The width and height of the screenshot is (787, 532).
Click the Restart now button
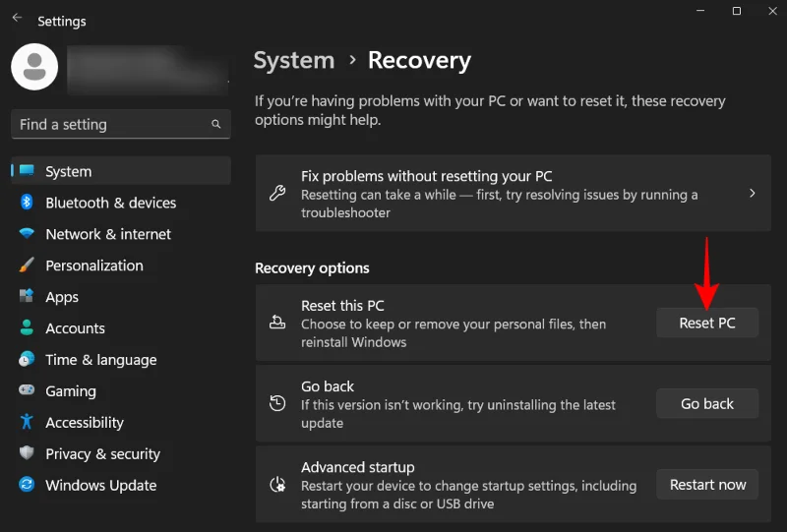click(x=707, y=485)
